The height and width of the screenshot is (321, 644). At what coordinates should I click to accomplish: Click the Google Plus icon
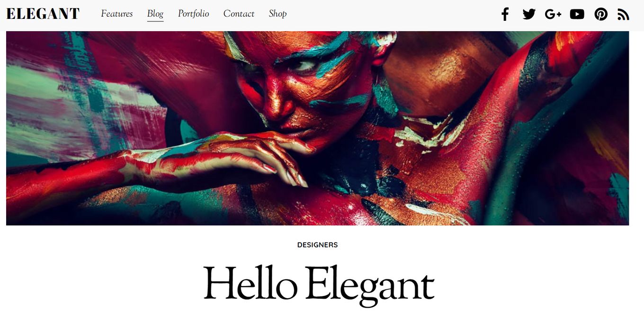553,14
